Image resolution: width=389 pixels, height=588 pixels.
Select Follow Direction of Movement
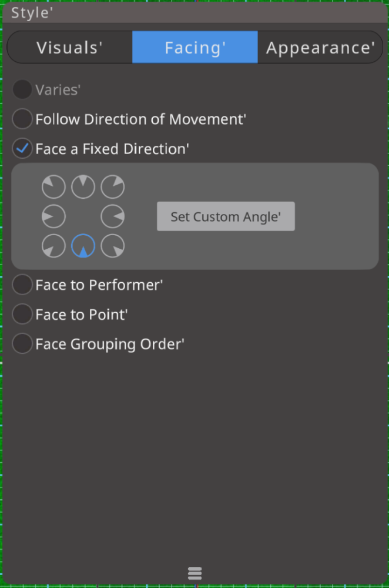[22, 119]
